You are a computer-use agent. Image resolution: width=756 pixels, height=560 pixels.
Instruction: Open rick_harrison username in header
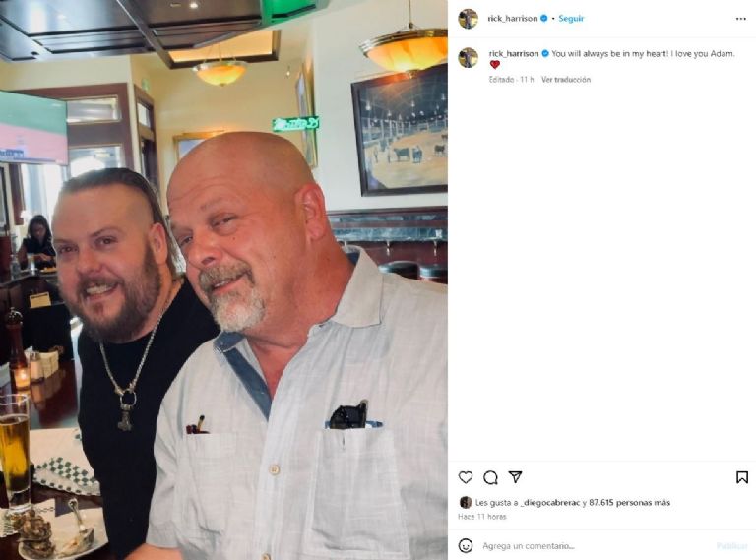coord(513,19)
